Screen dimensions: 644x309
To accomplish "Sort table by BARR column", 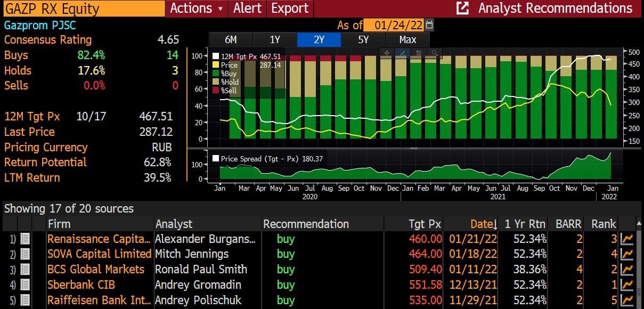I will (x=566, y=224).
